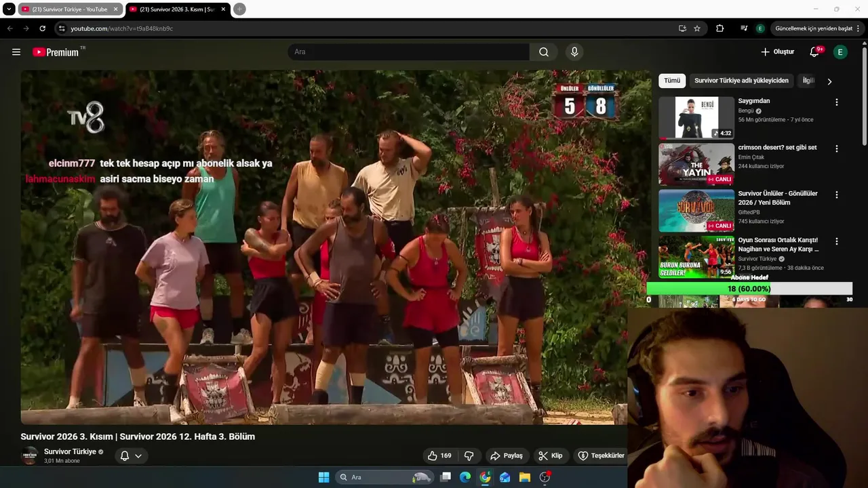
Task: Create a clip with the Klip button
Action: click(x=551, y=455)
